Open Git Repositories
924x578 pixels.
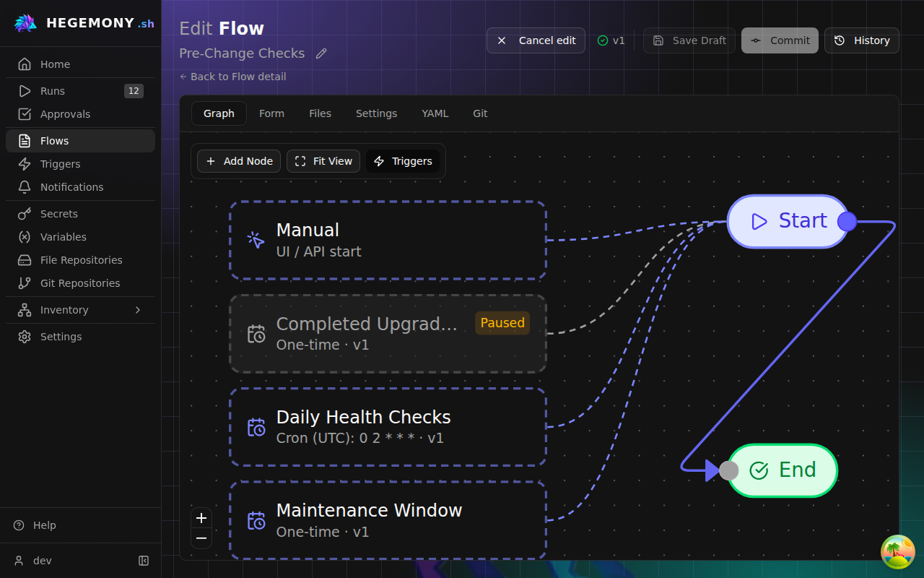coord(80,283)
